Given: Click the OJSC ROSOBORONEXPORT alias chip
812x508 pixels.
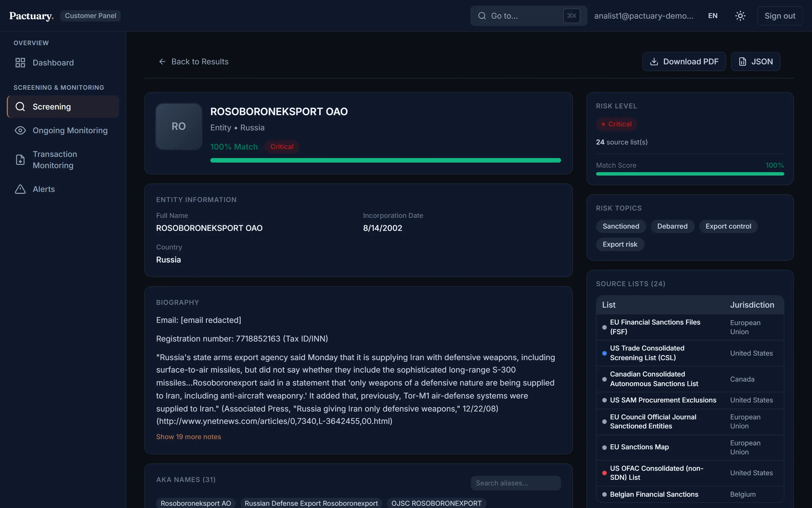Looking at the screenshot, I should click(436, 503).
